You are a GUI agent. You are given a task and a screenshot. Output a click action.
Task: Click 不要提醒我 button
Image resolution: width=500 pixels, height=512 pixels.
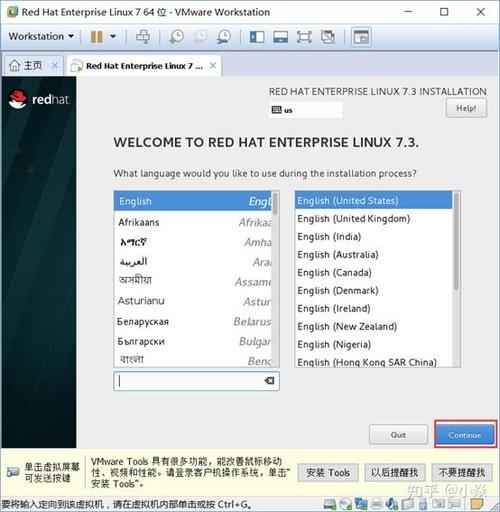(462, 472)
